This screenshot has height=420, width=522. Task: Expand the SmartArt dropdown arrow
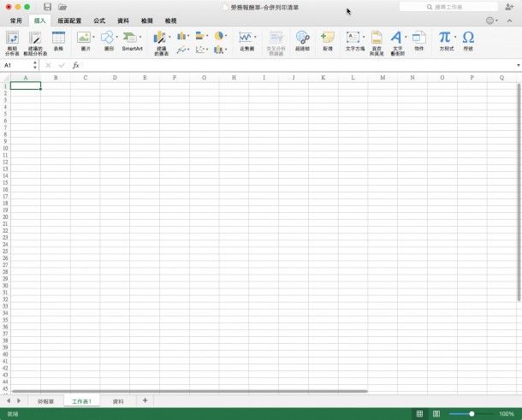pos(140,37)
